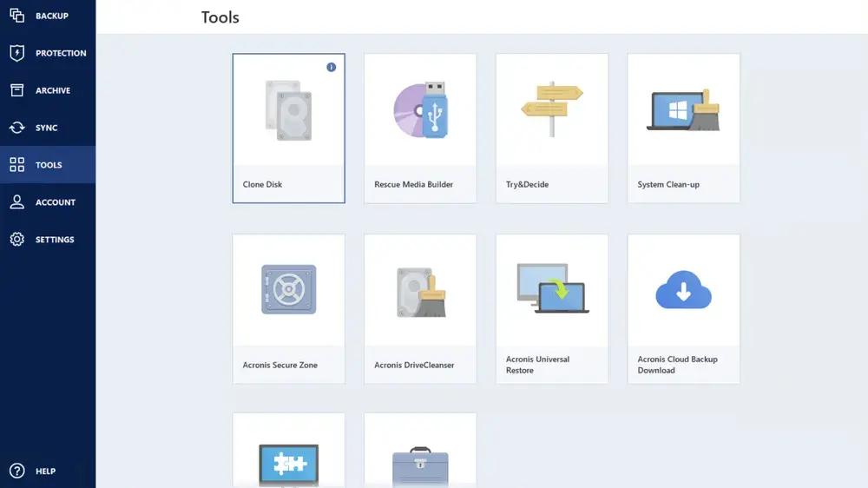Click the Try&Decide signpost icon
The image size is (868, 488).
[552, 109]
